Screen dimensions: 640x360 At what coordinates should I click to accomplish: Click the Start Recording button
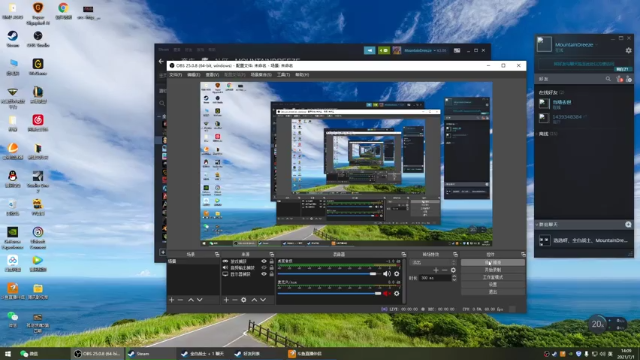(493, 270)
